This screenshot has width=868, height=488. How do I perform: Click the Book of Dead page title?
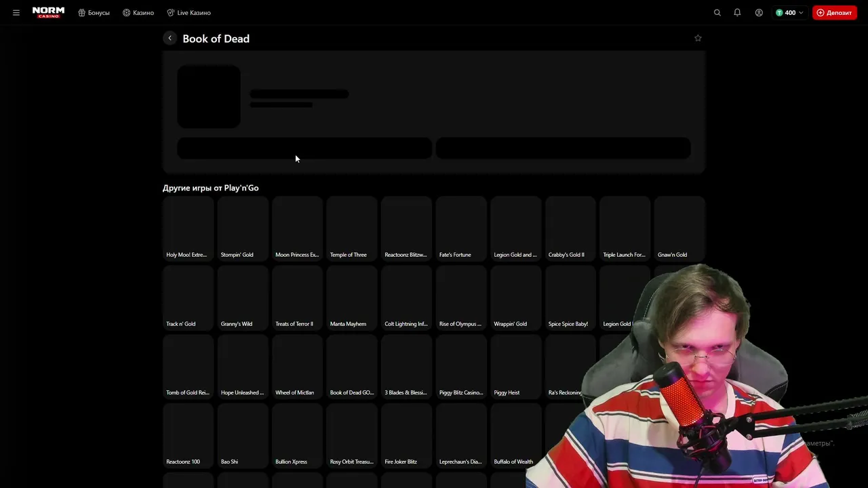pos(216,39)
